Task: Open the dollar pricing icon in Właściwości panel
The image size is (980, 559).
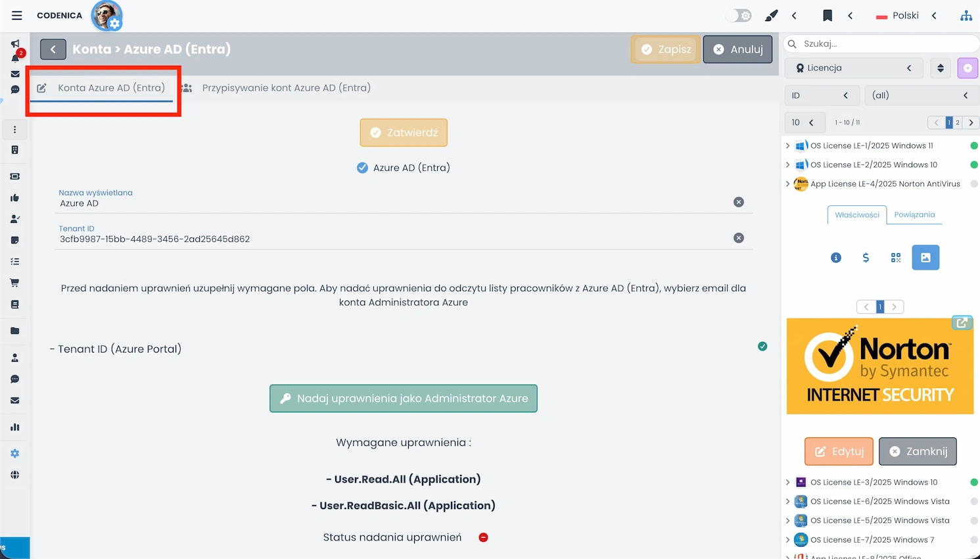Action: coord(866,258)
